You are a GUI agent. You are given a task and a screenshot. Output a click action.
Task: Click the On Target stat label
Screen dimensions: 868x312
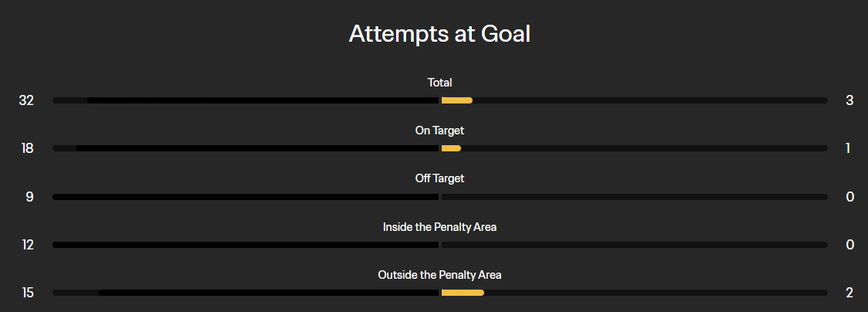point(439,131)
